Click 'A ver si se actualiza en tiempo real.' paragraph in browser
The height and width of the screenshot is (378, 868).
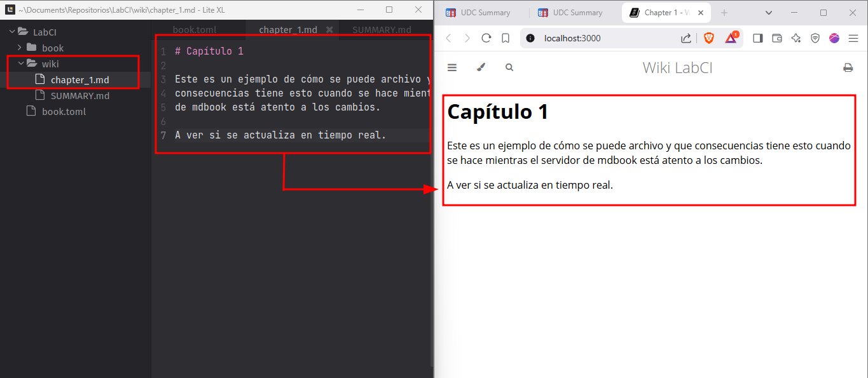[x=530, y=186]
